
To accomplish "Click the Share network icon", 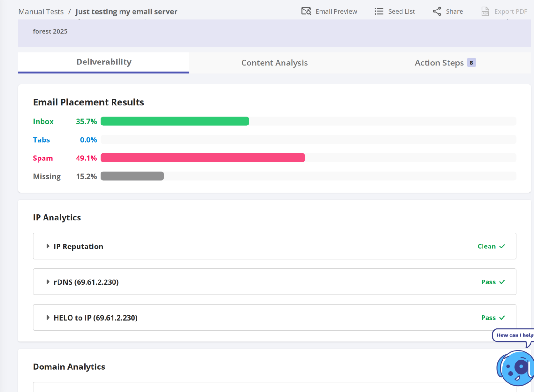I will 437,11.
